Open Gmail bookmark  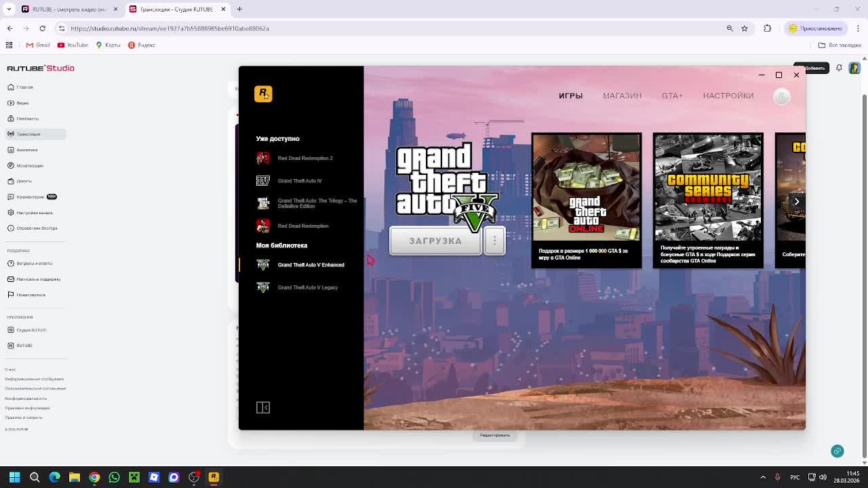[x=38, y=45]
